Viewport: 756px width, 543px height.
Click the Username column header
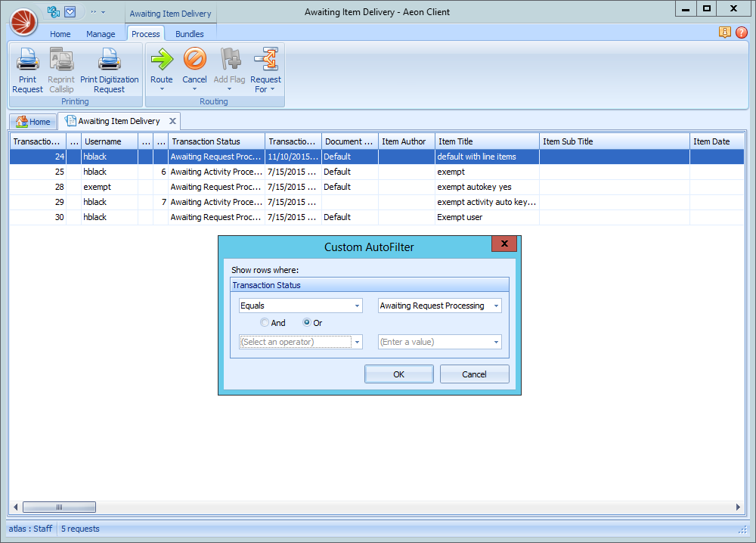tap(110, 141)
